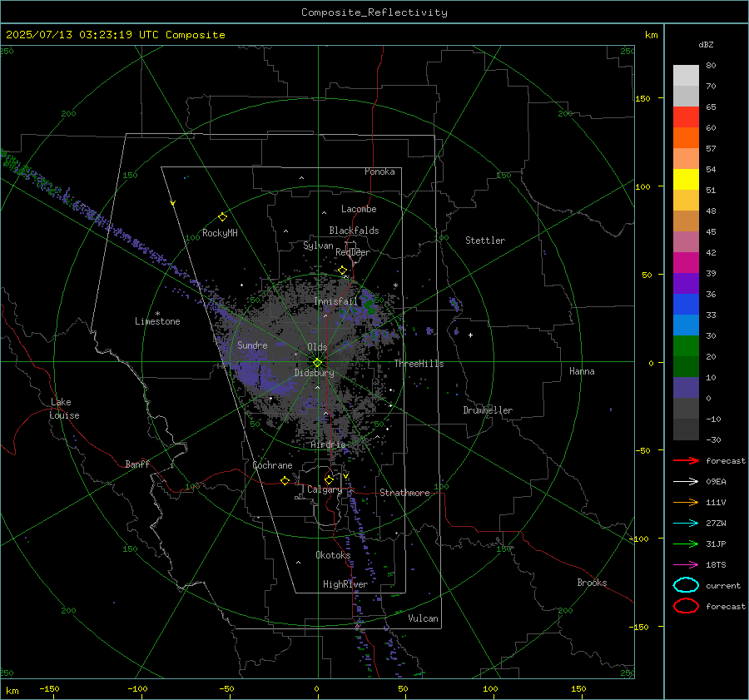Pick the magenta 39–42 dBZ swatch

coord(686,263)
